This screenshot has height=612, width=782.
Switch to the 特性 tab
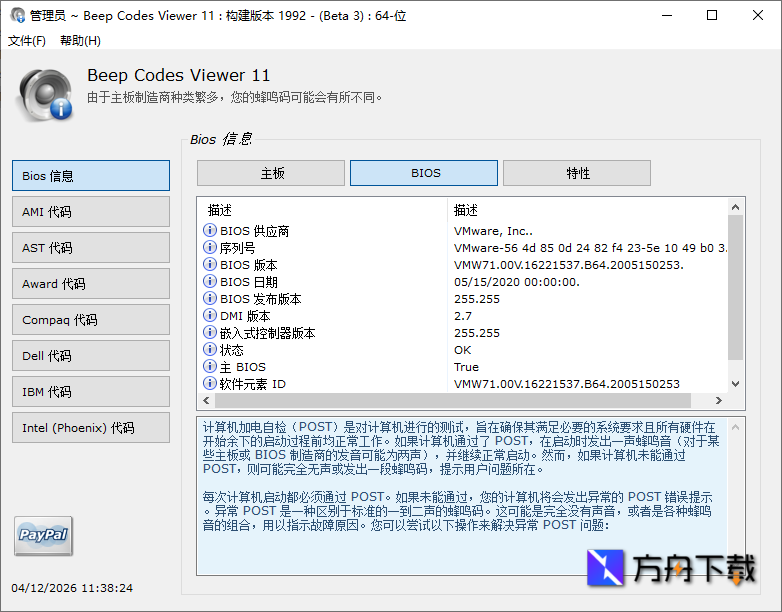tap(577, 173)
